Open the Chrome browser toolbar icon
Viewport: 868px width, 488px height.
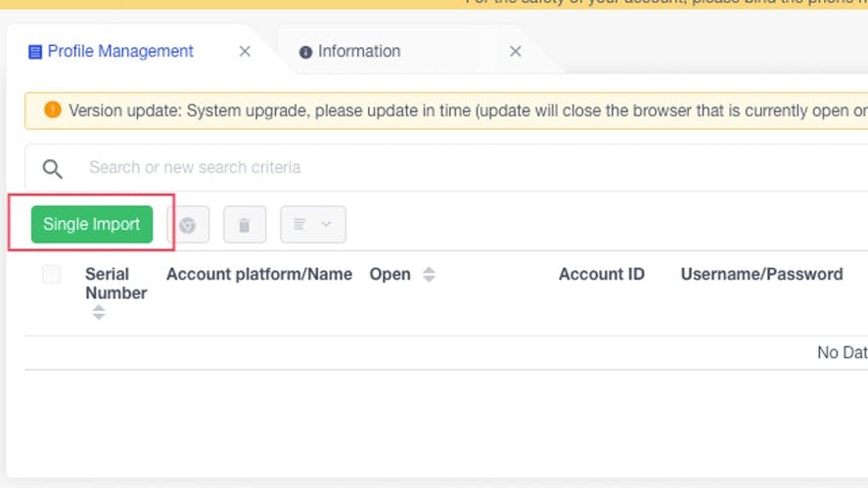click(x=188, y=225)
